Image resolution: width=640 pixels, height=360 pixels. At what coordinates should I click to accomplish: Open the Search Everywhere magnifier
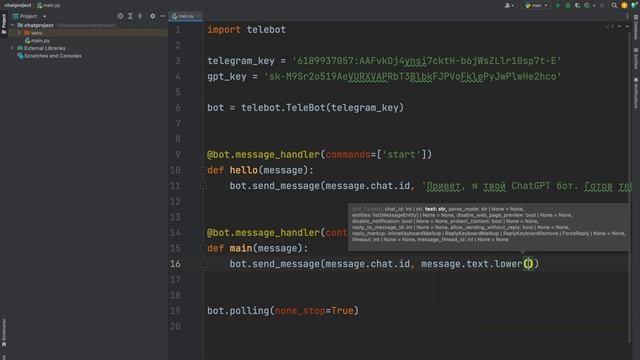(x=614, y=5)
